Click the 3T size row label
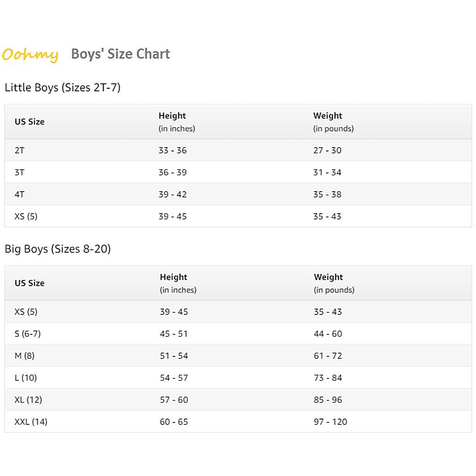 click(19, 173)
